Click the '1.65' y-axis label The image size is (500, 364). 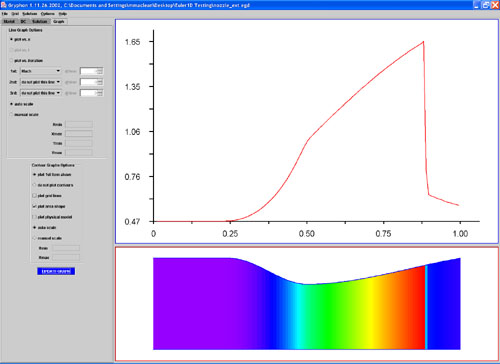pyautogui.click(x=132, y=42)
